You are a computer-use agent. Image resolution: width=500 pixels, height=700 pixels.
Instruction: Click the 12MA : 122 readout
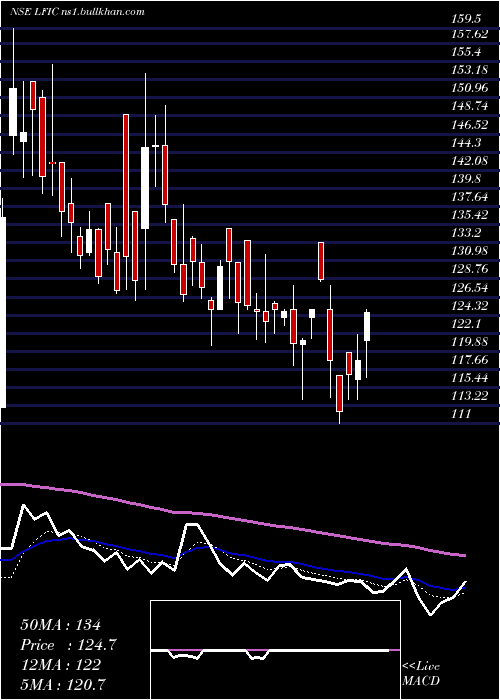point(61,665)
